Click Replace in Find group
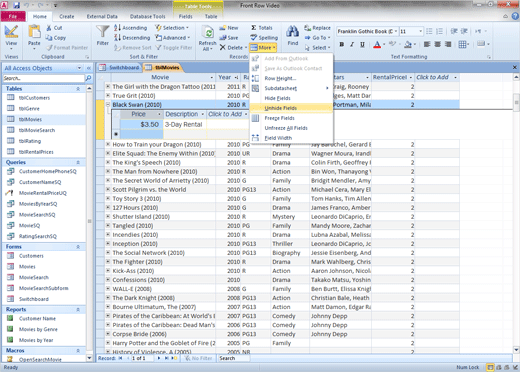The image size is (520, 372). (x=317, y=28)
